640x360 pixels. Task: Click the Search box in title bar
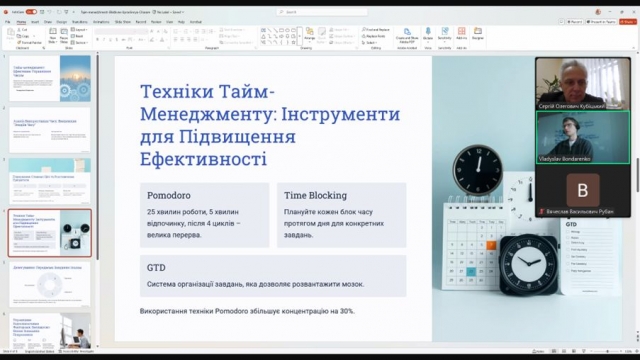point(322,12)
